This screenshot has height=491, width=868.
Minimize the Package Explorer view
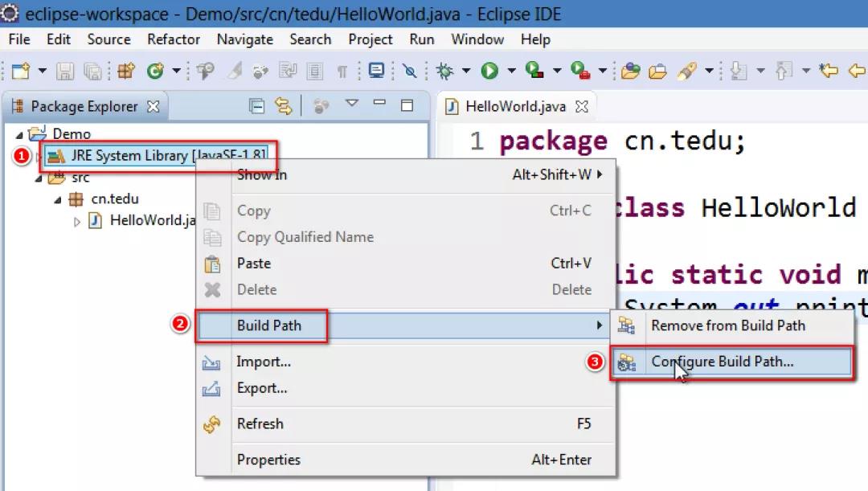[379, 102]
